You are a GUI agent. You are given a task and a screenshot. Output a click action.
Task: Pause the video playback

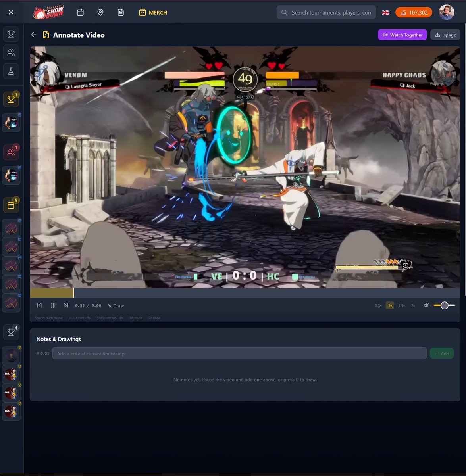[x=52, y=305]
